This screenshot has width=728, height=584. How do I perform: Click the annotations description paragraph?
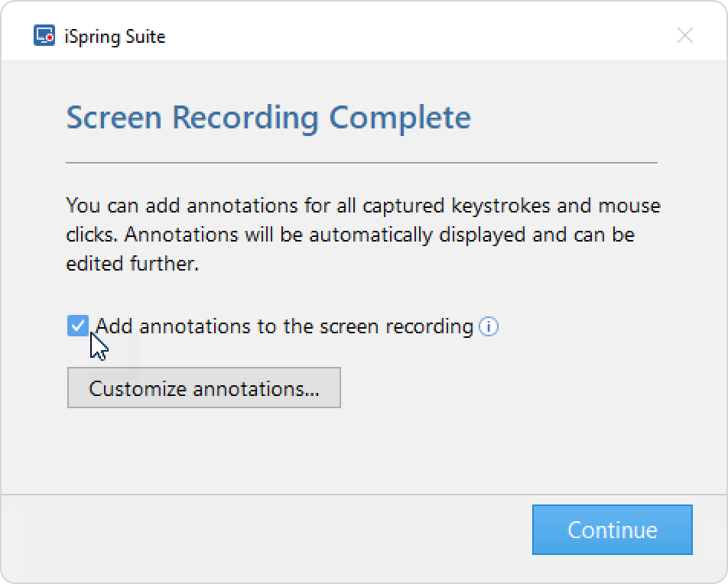pos(362,235)
